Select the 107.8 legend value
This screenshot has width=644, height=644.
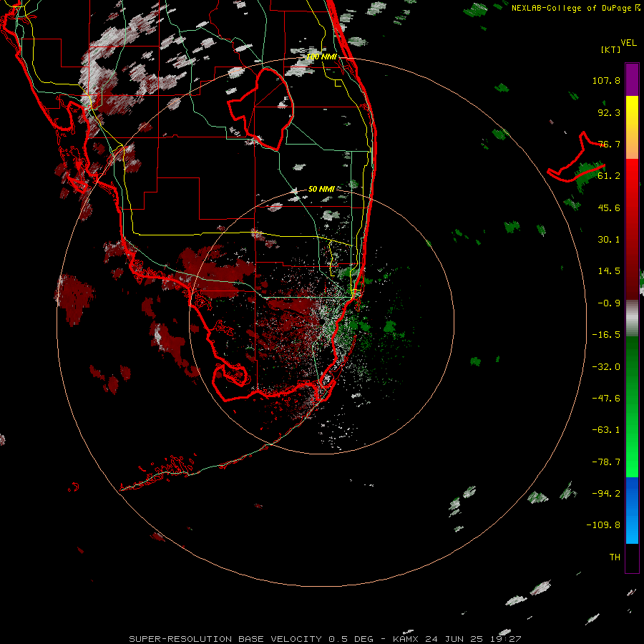pyautogui.click(x=606, y=80)
